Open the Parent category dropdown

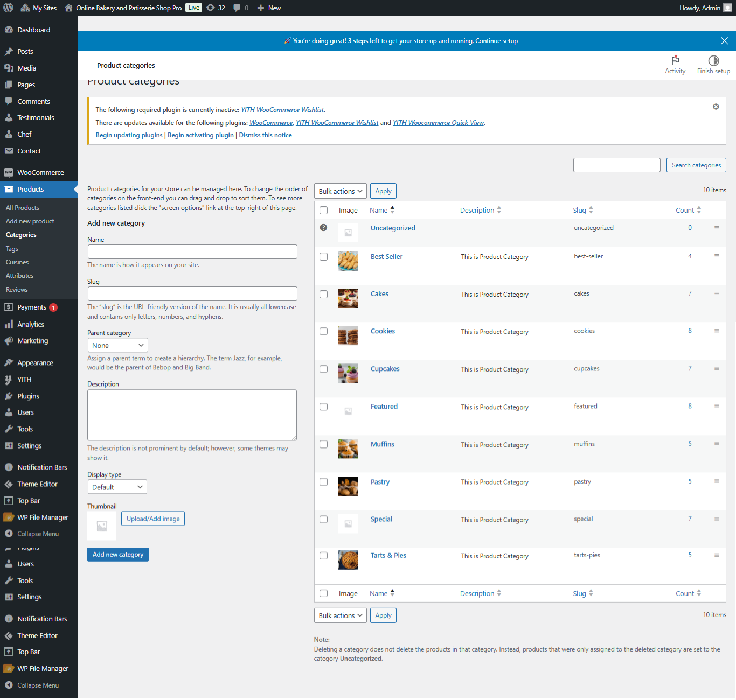point(117,345)
